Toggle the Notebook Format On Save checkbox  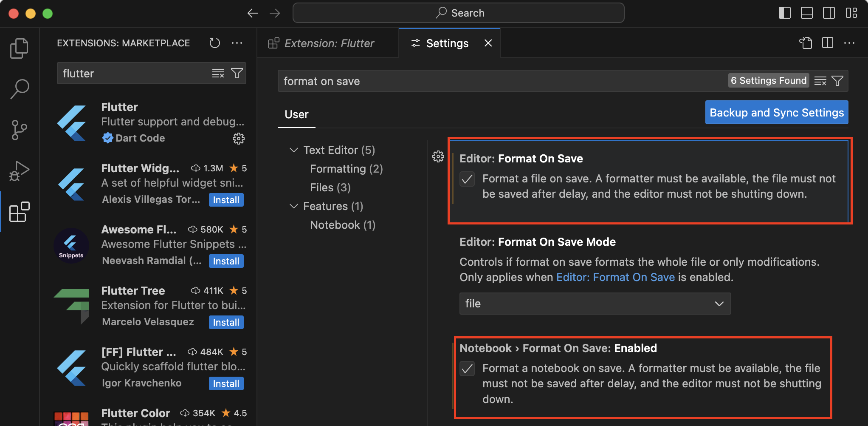click(467, 369)
